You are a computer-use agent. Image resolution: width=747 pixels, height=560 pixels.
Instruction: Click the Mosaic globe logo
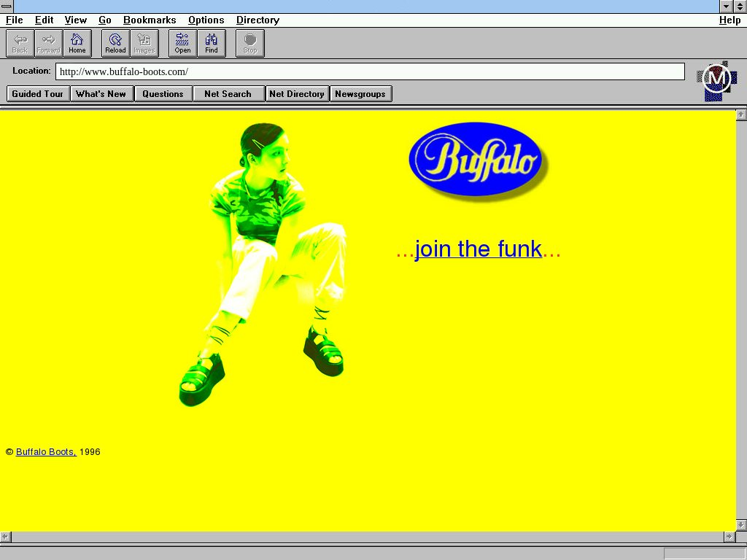(x=716, y=79)
